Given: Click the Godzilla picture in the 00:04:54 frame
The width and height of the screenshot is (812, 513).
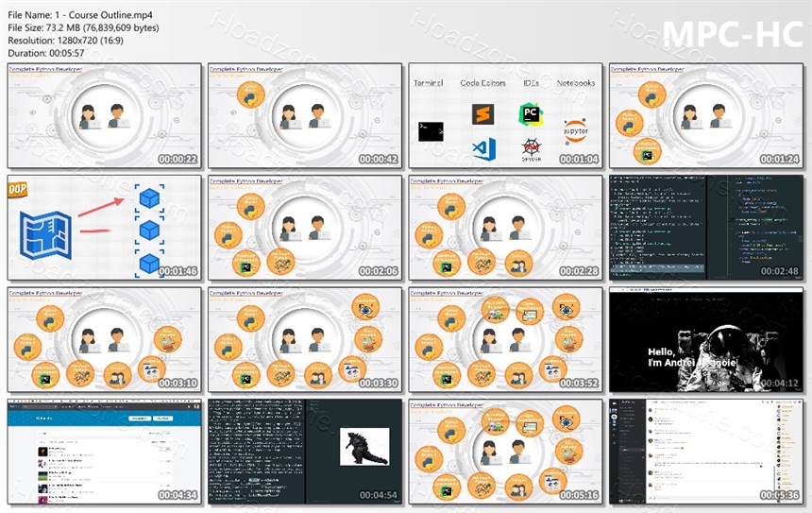Looking at the screenshot, I should pos(364,447).
